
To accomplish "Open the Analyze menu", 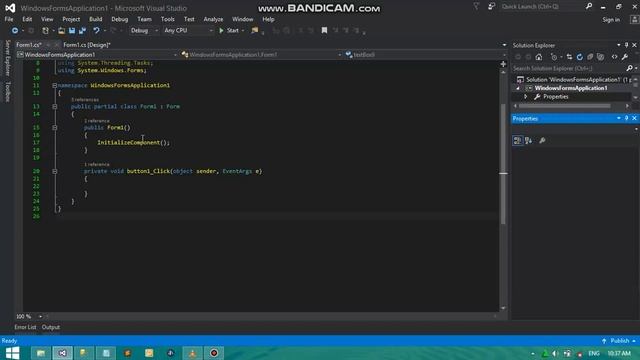I will pos(213,19).
